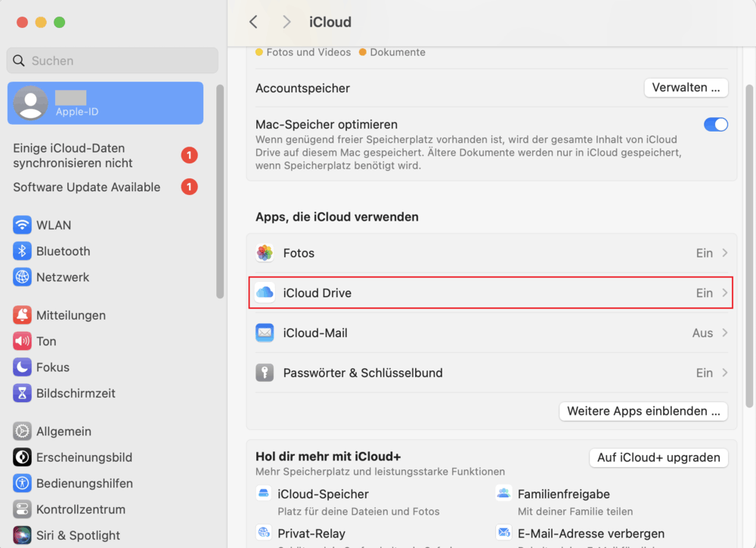Click the iCloud-Mail envelope icon
The width and height of the screenshot is (756, 548).
click(265, 333)
